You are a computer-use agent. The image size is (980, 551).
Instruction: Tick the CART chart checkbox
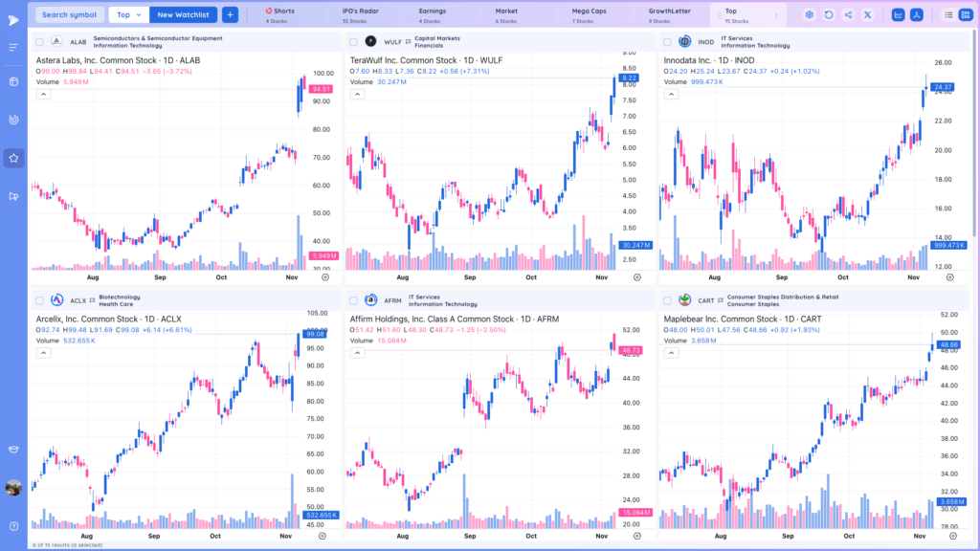click(x=667, y=300)
